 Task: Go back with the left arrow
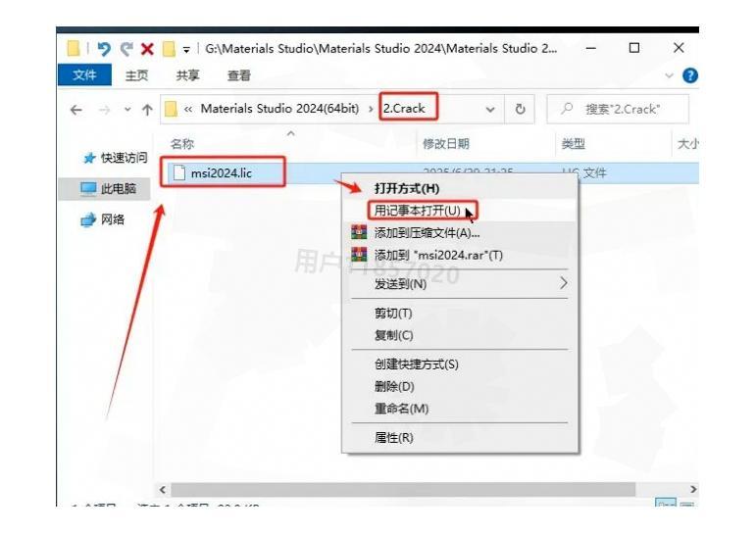tap(76, 110)
